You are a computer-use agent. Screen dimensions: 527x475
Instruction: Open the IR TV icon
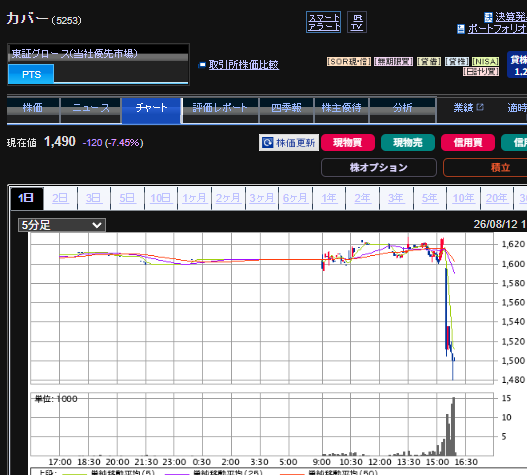pyautogui.click(x=357, y=22)
